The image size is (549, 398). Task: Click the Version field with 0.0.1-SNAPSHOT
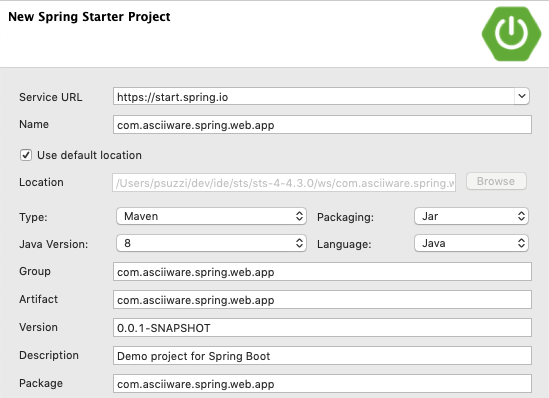(x=322, y=328)
